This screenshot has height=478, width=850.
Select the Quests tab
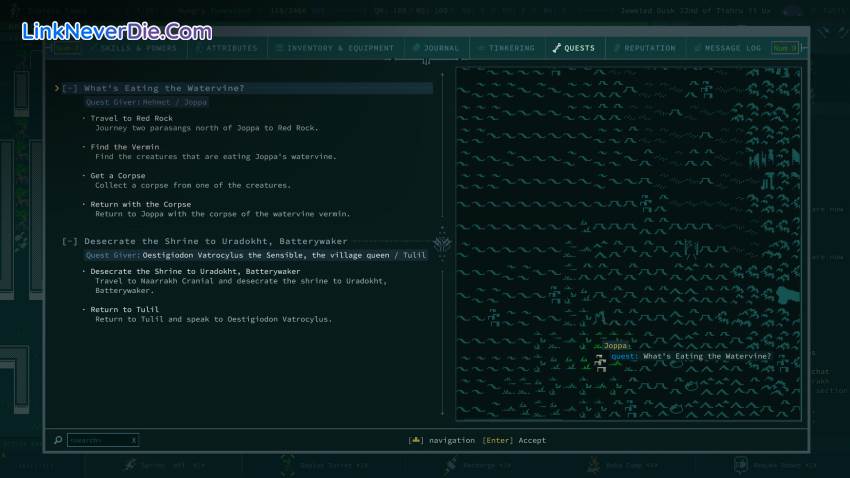pyautogui.click(x=574, y=48)
